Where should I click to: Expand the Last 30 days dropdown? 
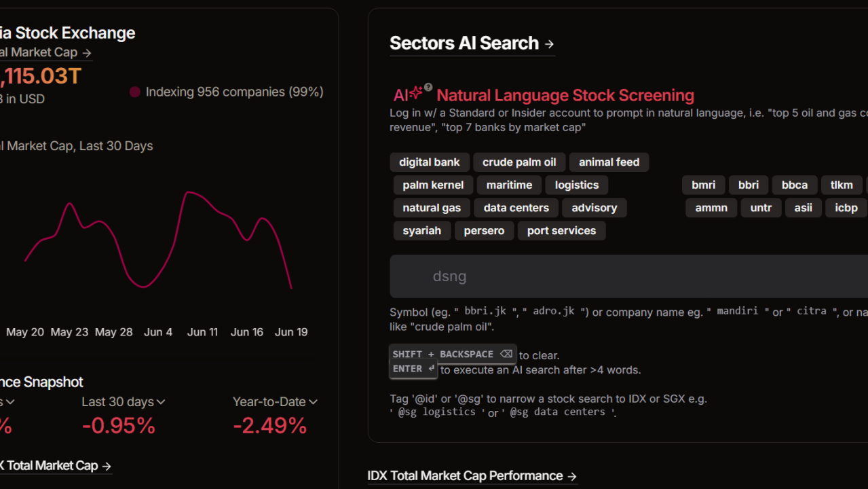tap(161, 402)
